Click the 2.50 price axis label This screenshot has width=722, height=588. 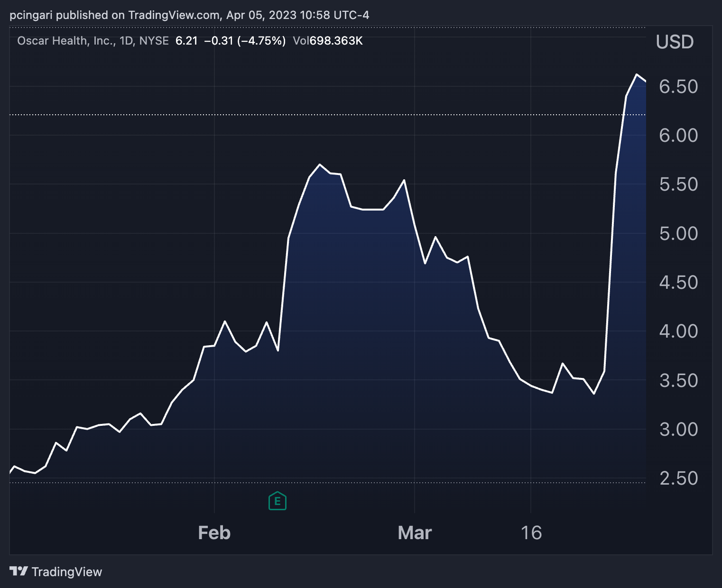click(x=678, y=478)
